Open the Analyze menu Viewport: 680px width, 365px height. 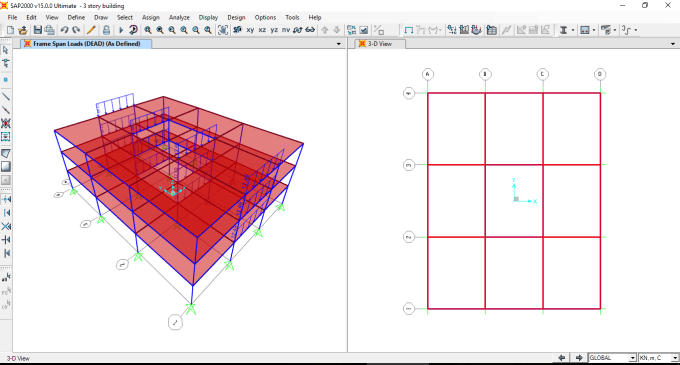(179, 17)
